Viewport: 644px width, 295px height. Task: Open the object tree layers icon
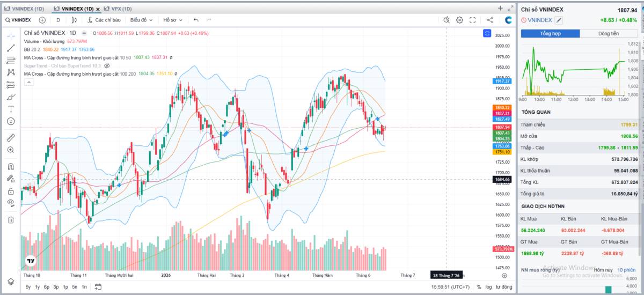click(10, 282)
